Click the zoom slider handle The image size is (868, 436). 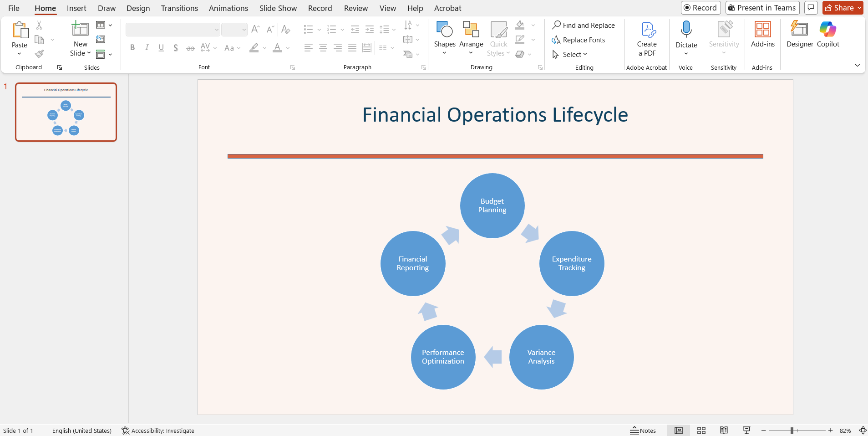[x=792, y=431]
